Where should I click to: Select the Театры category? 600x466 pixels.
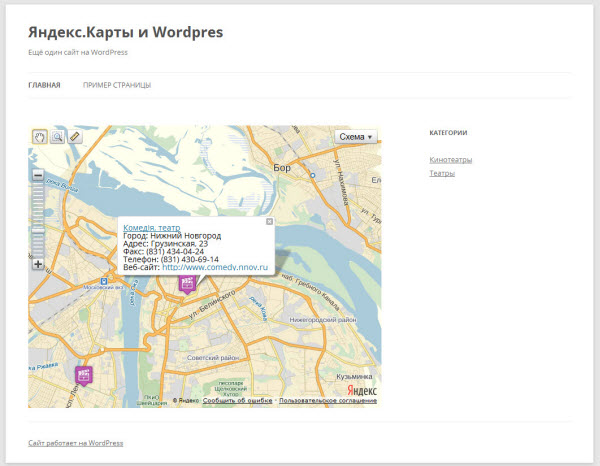tap(441, 173)
